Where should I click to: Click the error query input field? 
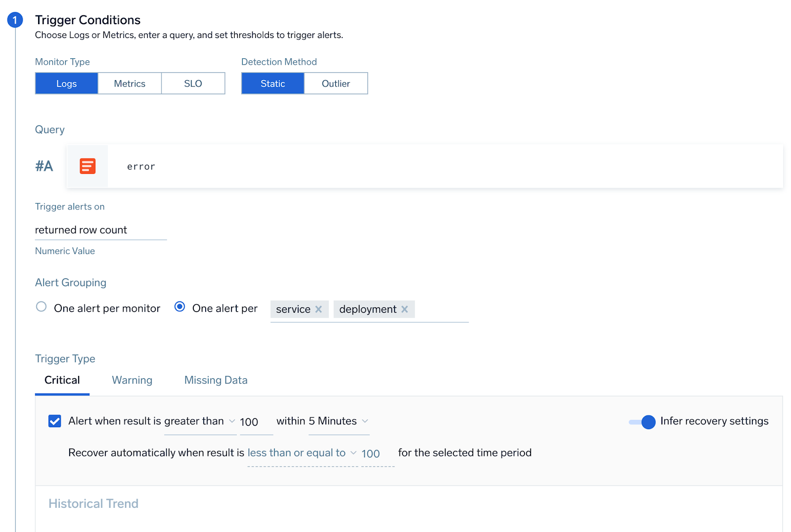[445, 166]
